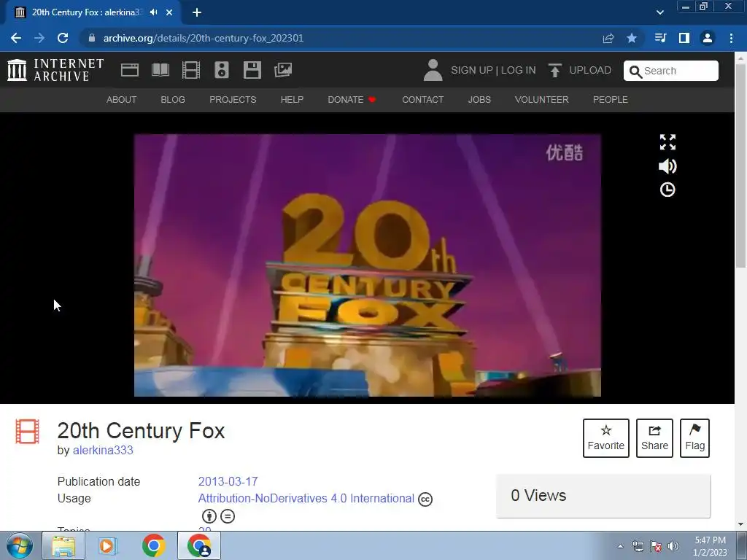Click the Internet Archive search field

coord(671,71)
